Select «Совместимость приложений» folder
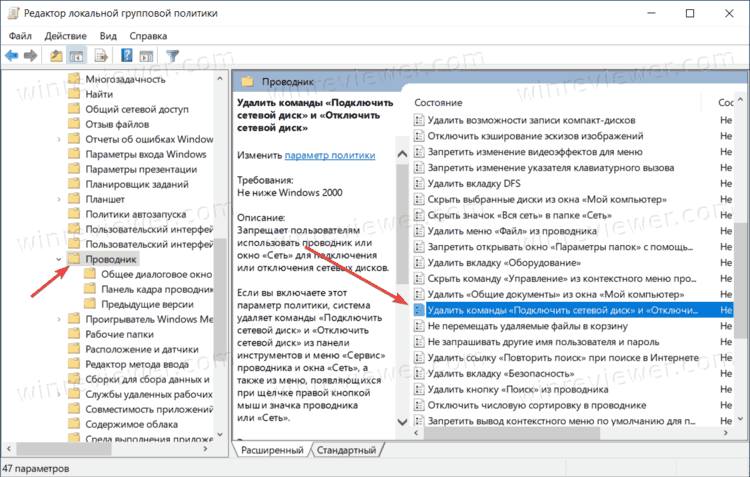 pos(149,409)
